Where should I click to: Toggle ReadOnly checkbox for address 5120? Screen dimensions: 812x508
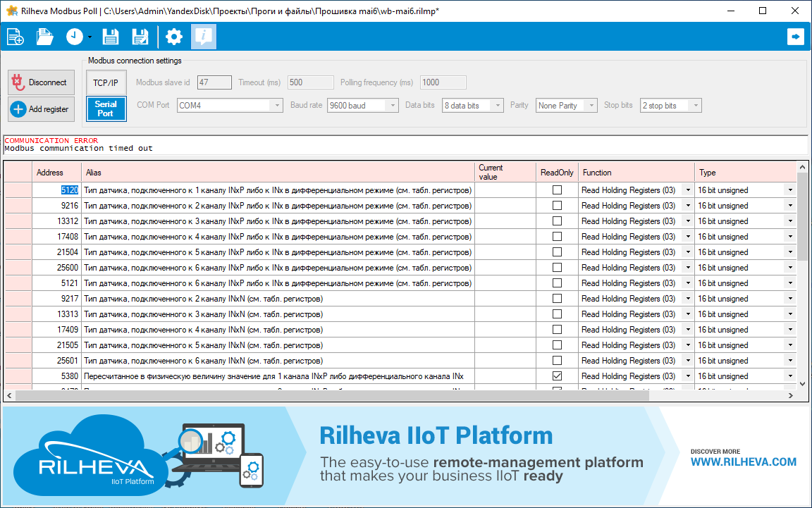pos(557,190)
